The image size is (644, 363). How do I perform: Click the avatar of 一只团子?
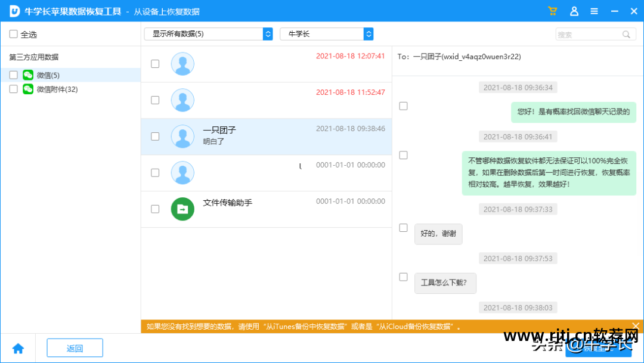182,136
